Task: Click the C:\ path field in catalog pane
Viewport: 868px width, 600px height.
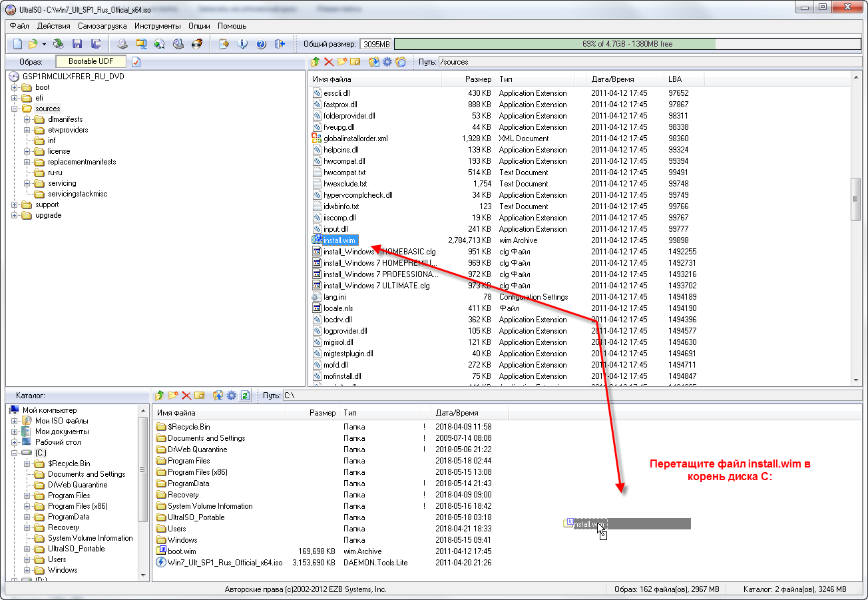Action: click(x=571, y=396)
